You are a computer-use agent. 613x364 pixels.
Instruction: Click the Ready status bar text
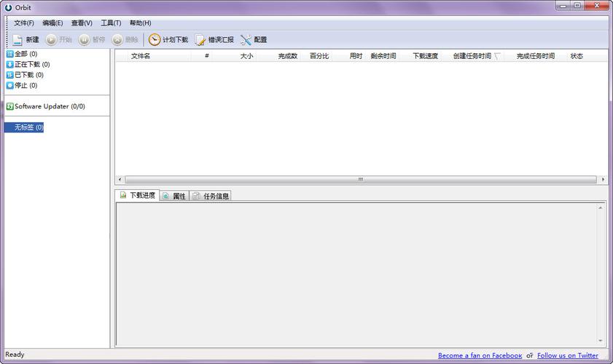click(15, 355)
